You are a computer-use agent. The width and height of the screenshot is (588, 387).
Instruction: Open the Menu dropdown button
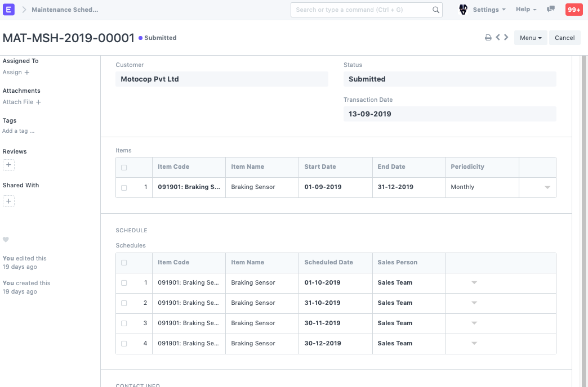[531, 38]
